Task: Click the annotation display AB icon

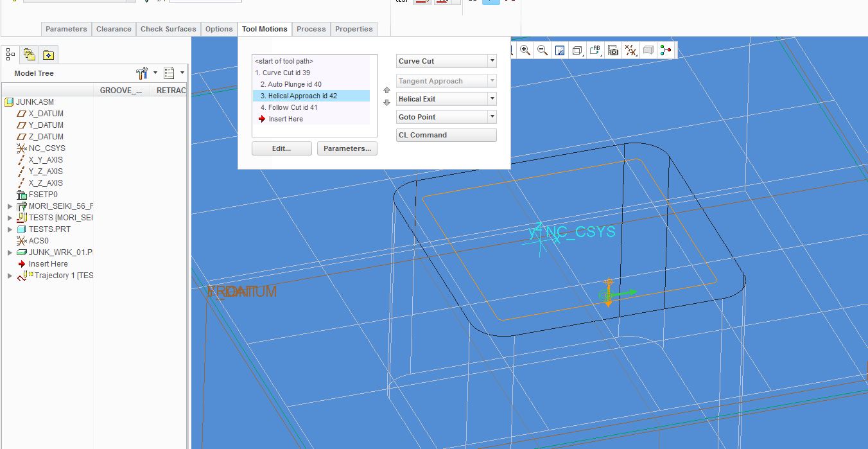Action: point(595,50)
